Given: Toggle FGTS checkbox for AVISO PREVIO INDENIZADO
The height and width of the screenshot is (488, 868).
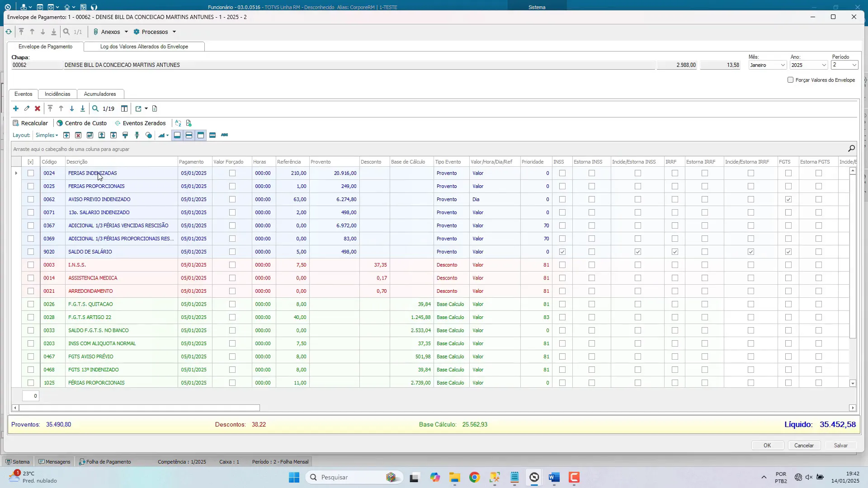Looking at the screenshot, I should 788,199.
